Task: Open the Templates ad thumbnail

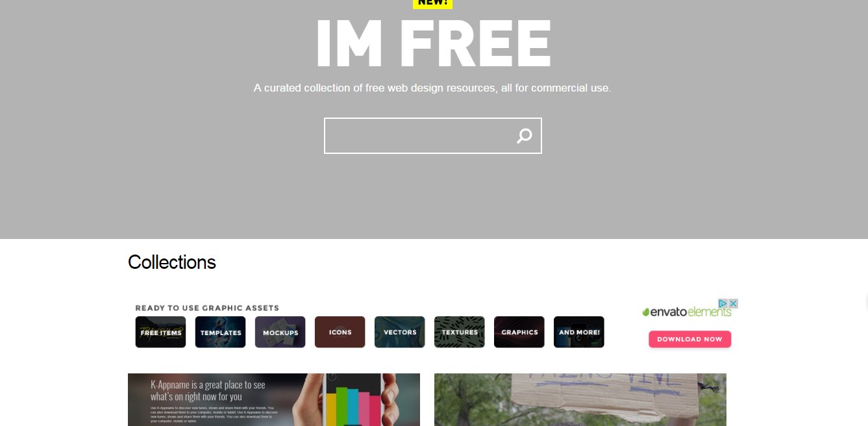Action: (220, 332)
